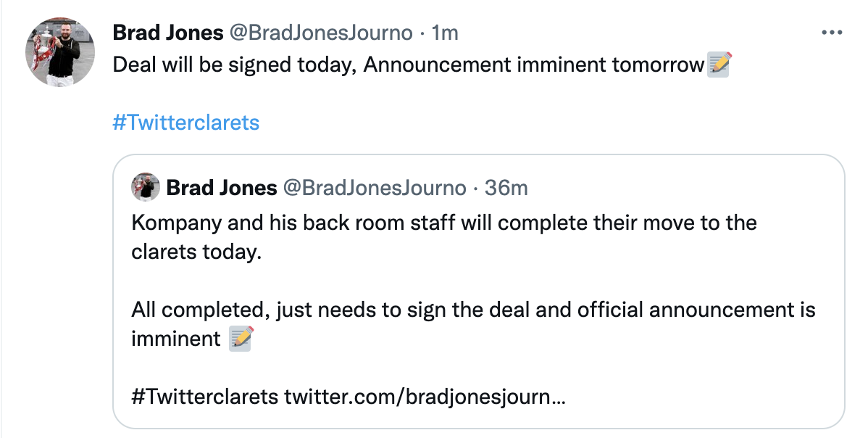Viewport: 868px width, 438px height.
Task: Click the "36m" timestamp in the quoted tweet
Action: click(x=506, y=188)
